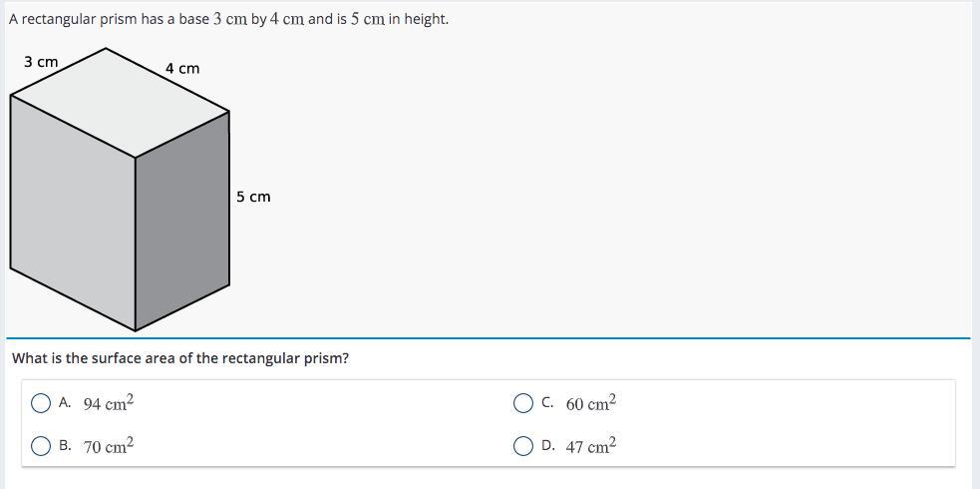Click the 47 cm² answer text

pos(591,445)
